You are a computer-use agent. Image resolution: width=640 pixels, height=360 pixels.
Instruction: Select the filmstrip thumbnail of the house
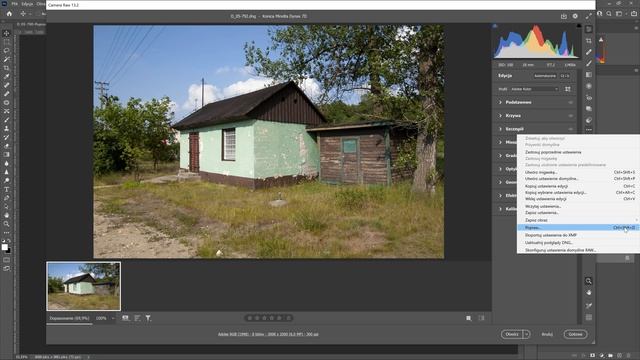pos(84,286)
